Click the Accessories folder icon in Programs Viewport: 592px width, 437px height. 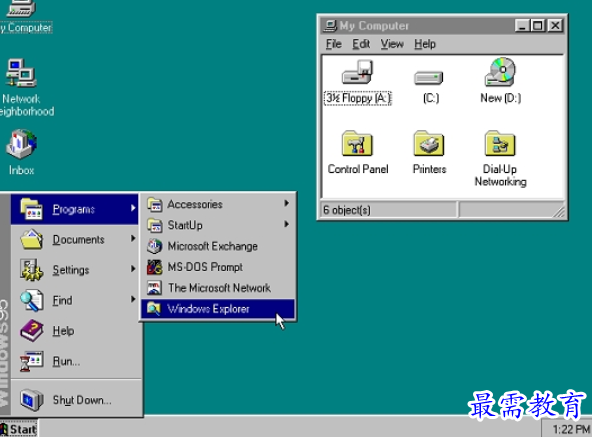click(155, 204)
